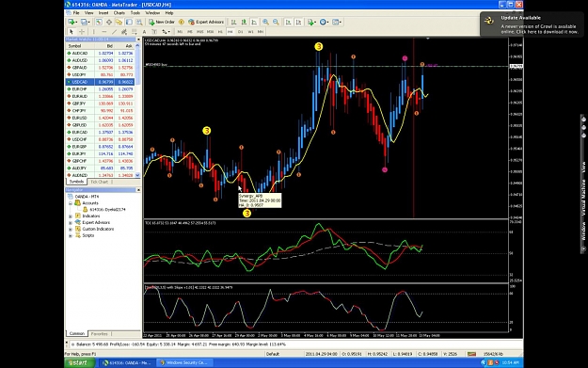Select the EURUSD row in Market Watch
This screenshot has height=368, width=588.
point(100,118)
